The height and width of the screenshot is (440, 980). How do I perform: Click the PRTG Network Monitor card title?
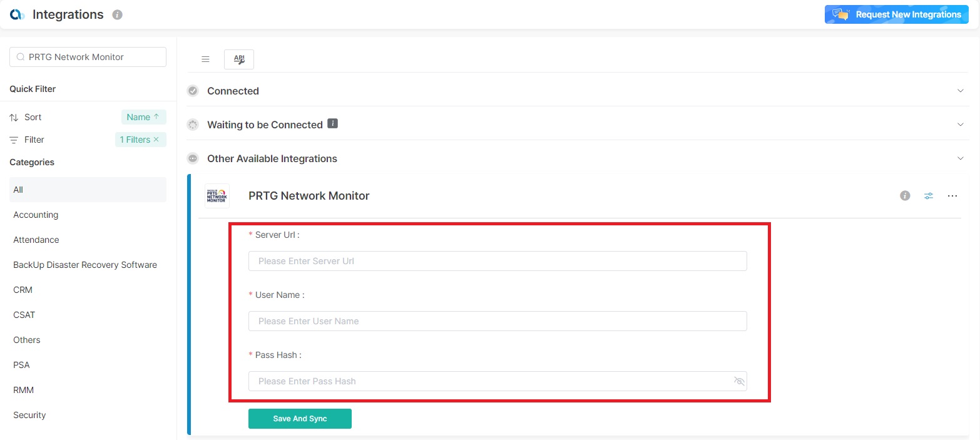click(x=309, y=196)
